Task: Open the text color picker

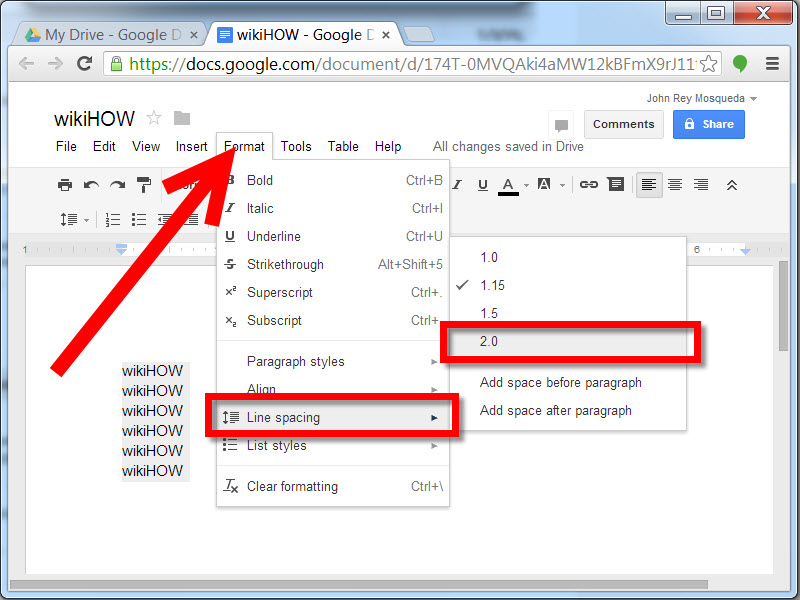Action: 508,186
